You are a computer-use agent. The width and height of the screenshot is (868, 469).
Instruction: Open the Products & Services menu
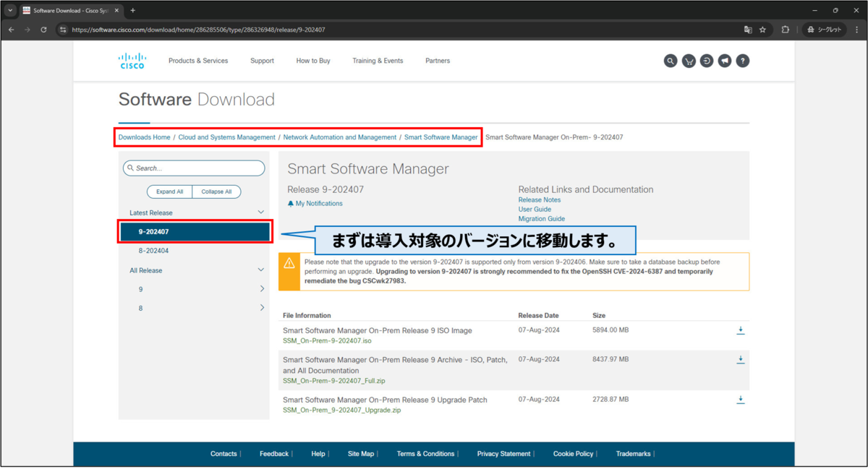coord(198,61)
